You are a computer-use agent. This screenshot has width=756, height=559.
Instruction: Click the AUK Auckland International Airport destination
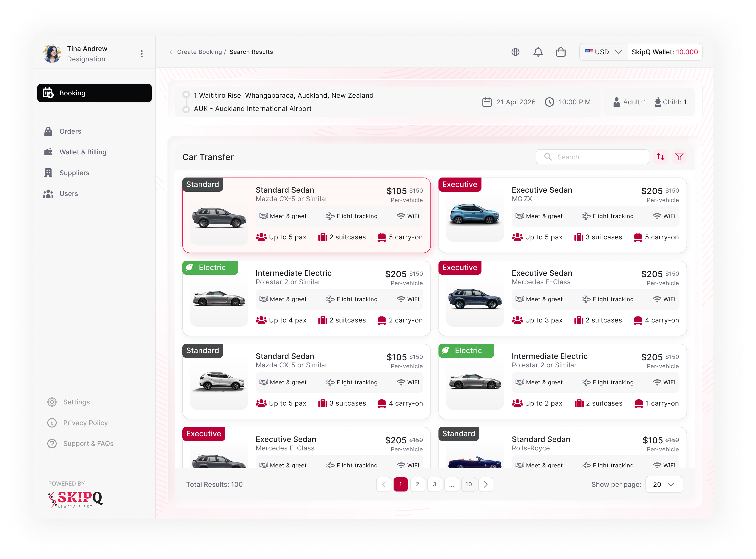click(253, 109)
